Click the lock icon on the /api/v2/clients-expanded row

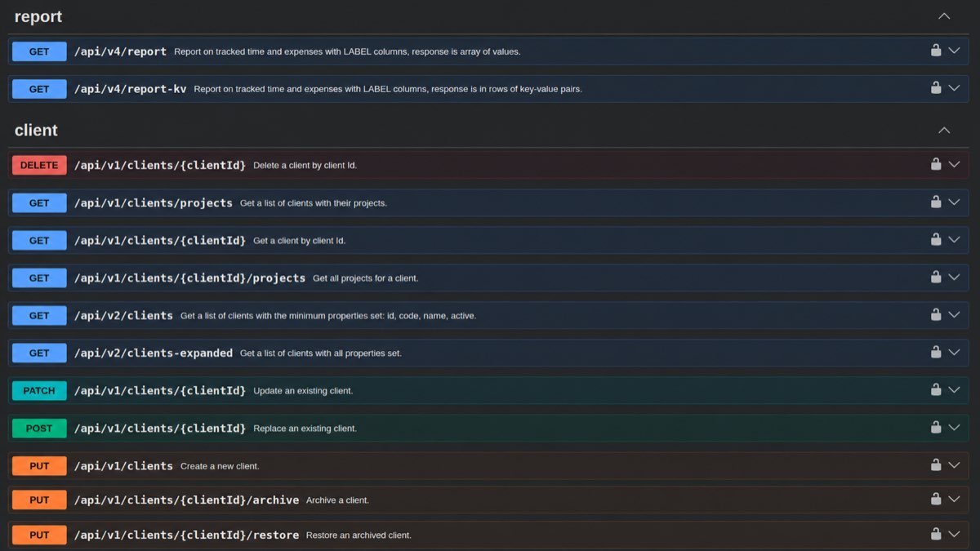pyautogui.click(x=936, y=352)
